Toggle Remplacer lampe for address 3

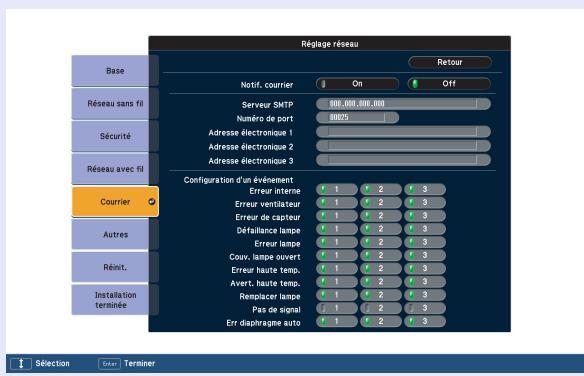(x=425, y=295)
